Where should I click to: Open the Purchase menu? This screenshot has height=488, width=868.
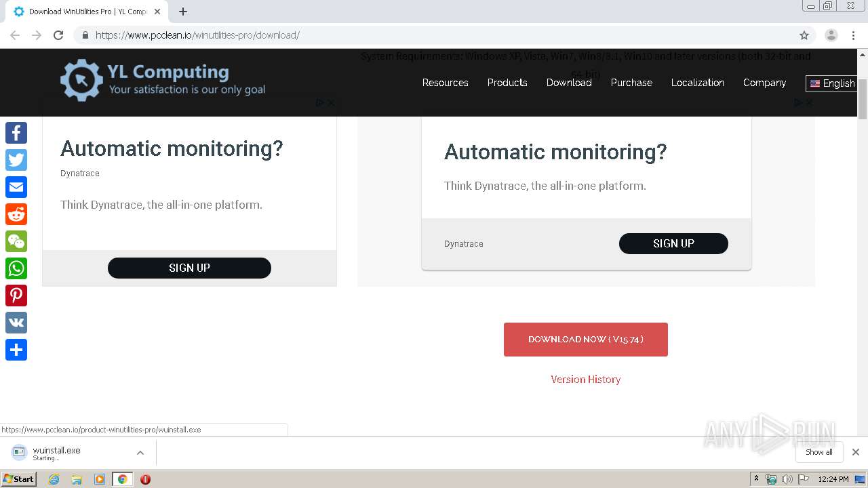point(631,83)
